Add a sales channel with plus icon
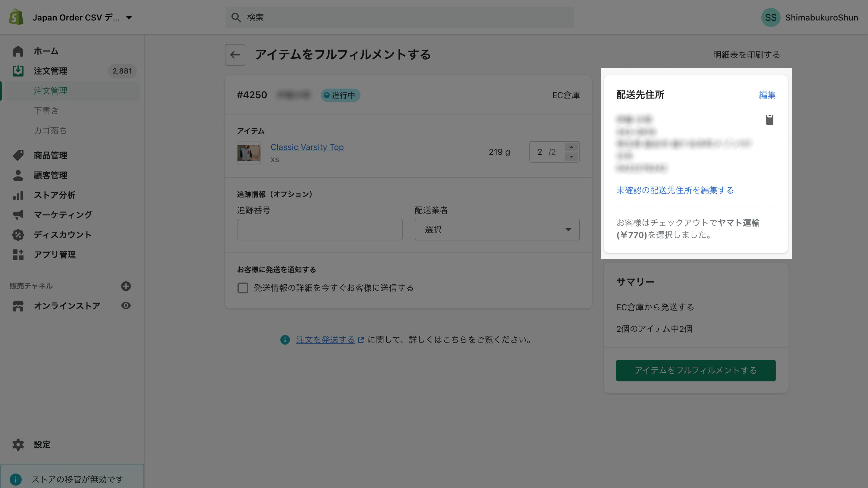The height and width of the screenshot is (488, 868). [x=126, y=286]
